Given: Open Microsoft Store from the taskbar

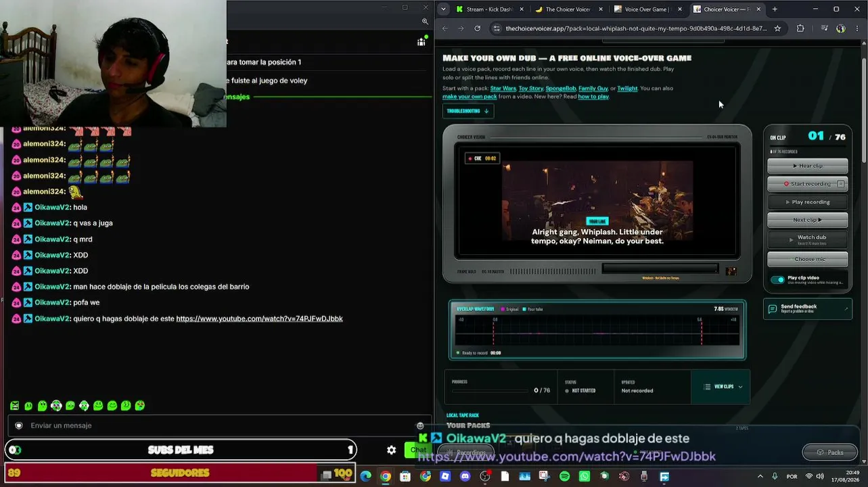Looking at the screenshot, I should [405, 476].
